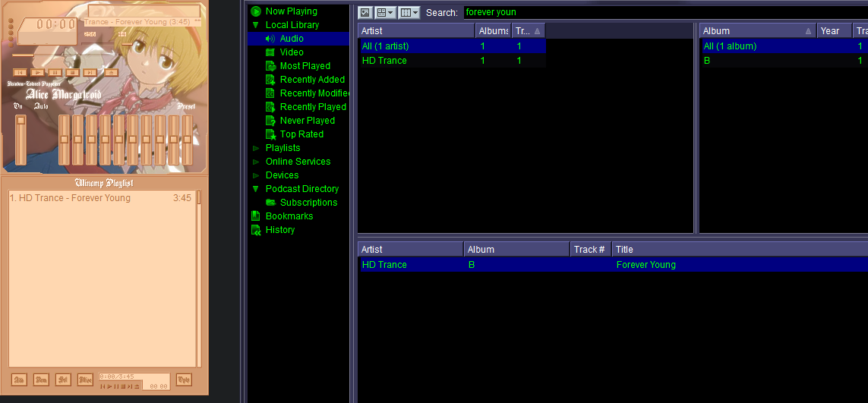The image size is (868, 403).
Task: Click the Audio speaker icon in Local Library
Action: point(270,38)
